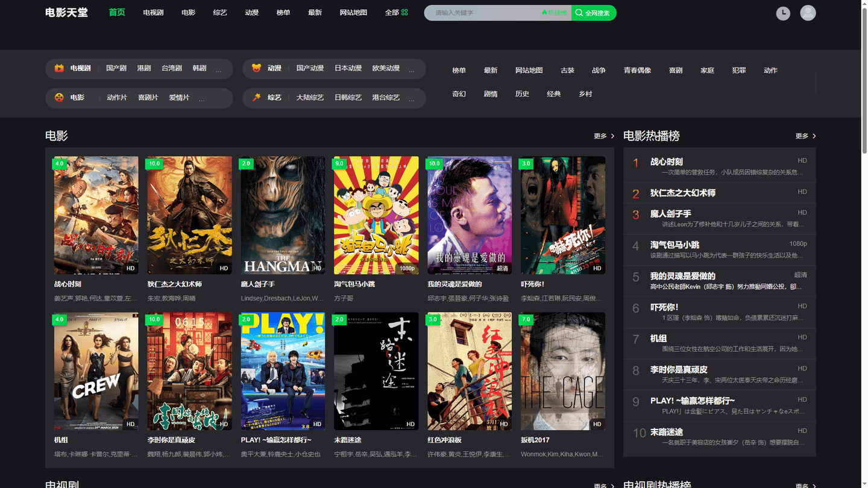Click the 电影 category emoji icon
Screen dimensions: 868x488
pos(59,98)
